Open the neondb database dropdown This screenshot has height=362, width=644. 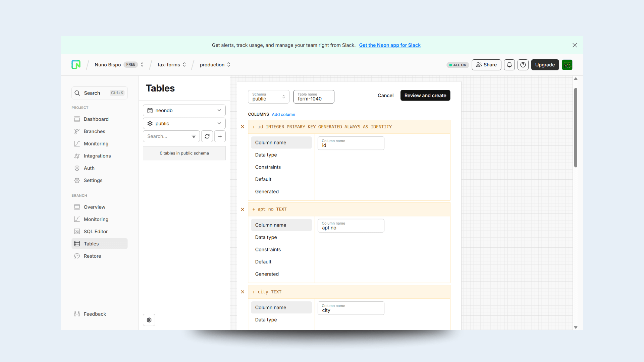[x=184, y=110]
